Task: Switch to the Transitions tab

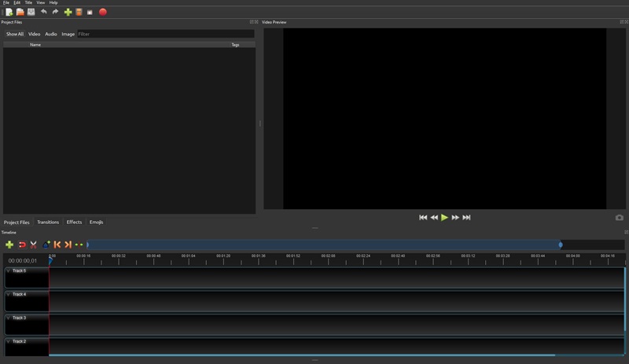Action: 48,222
